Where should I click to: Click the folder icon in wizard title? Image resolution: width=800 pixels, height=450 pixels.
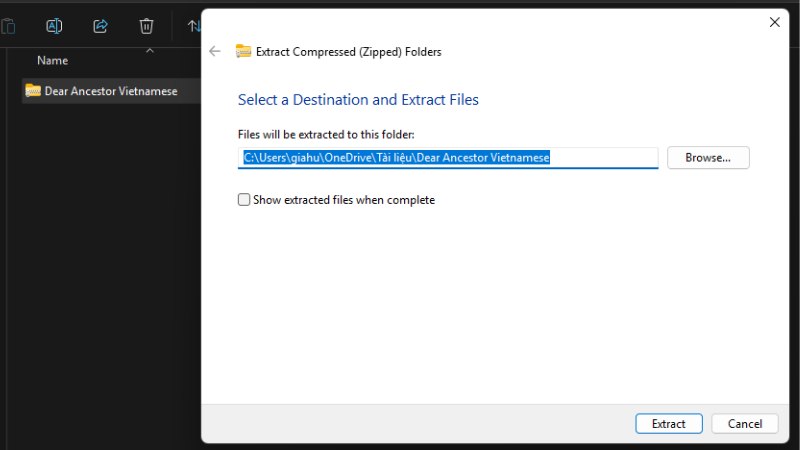243,51
